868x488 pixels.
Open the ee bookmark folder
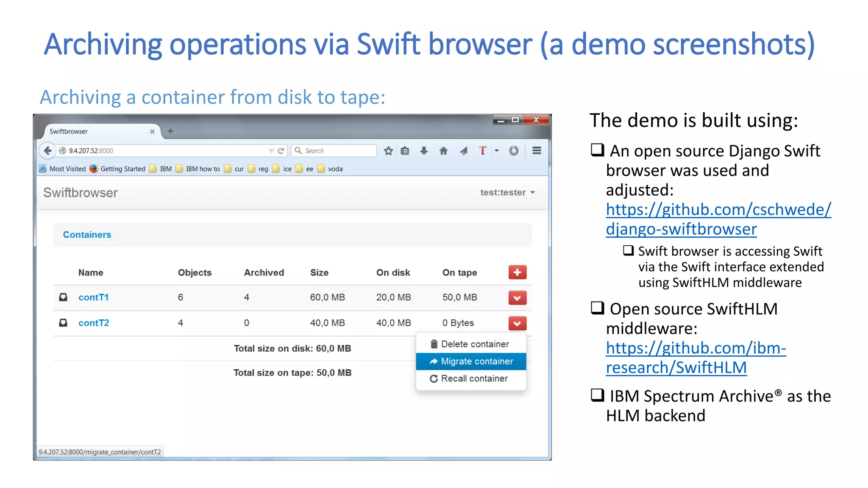(x=304, y=169)
